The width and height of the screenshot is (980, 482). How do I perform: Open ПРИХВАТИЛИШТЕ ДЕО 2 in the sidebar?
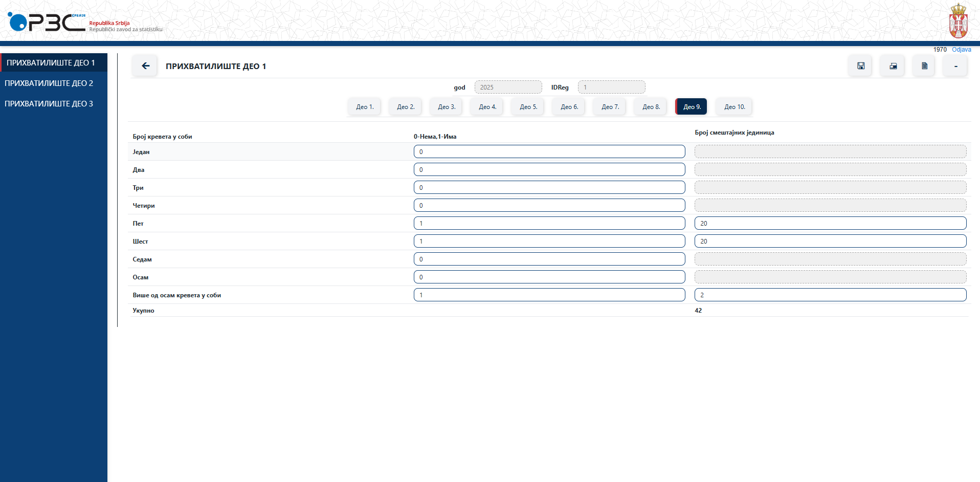pyautogui.click(x=49, y=83)
